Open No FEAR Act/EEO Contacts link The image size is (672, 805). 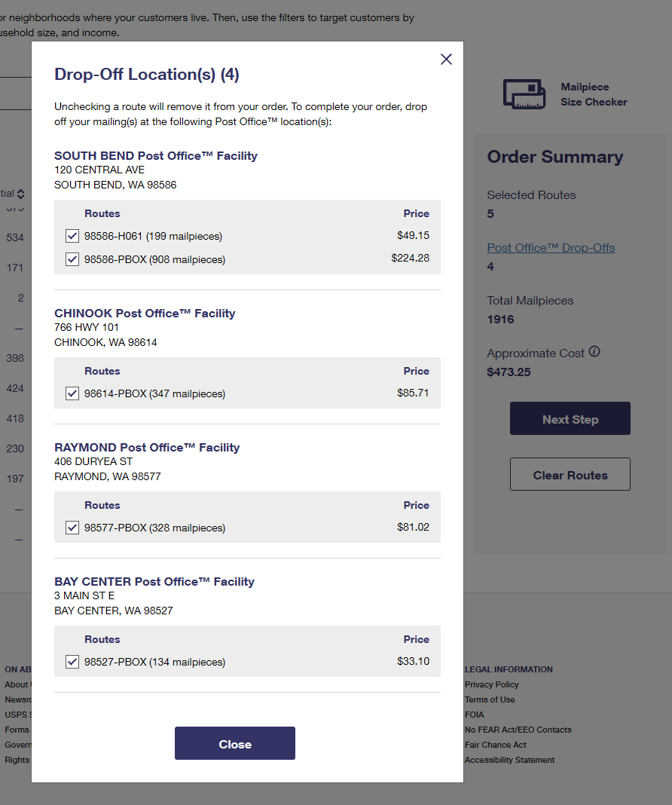click(x=518, y=730)
